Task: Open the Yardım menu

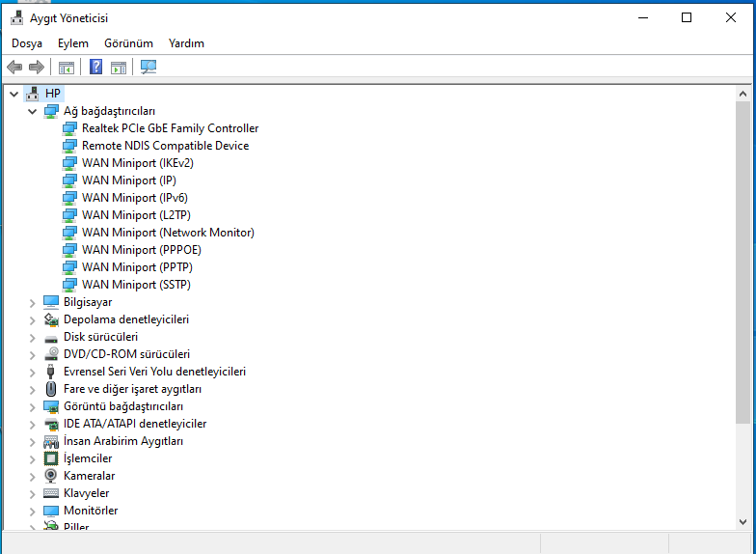Action: pyautogui.click(x=186, y=43)
